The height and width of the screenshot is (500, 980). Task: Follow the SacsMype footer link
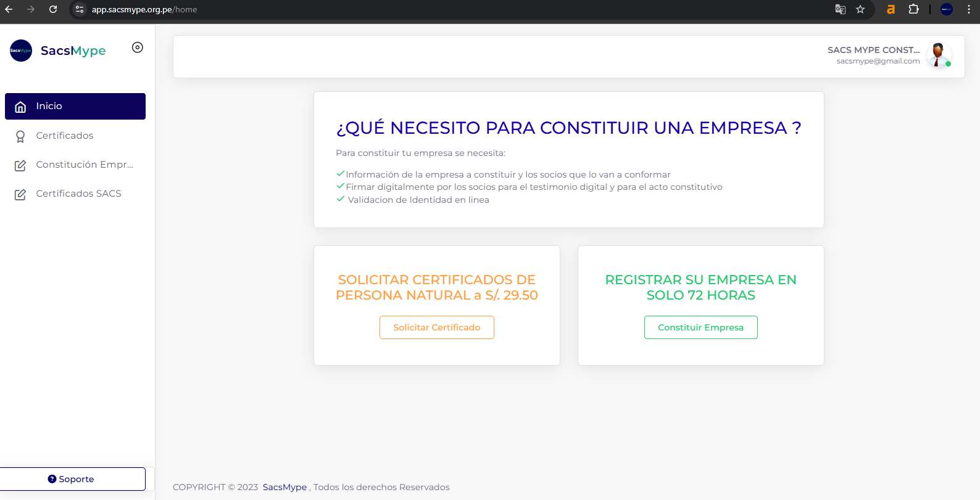pyautogui.click(x=284, y=487)
